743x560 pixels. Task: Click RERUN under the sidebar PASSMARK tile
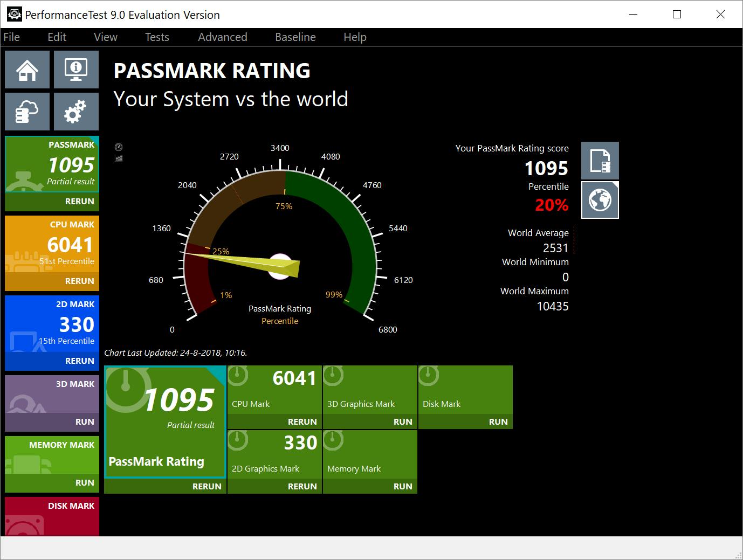[52, 202]
